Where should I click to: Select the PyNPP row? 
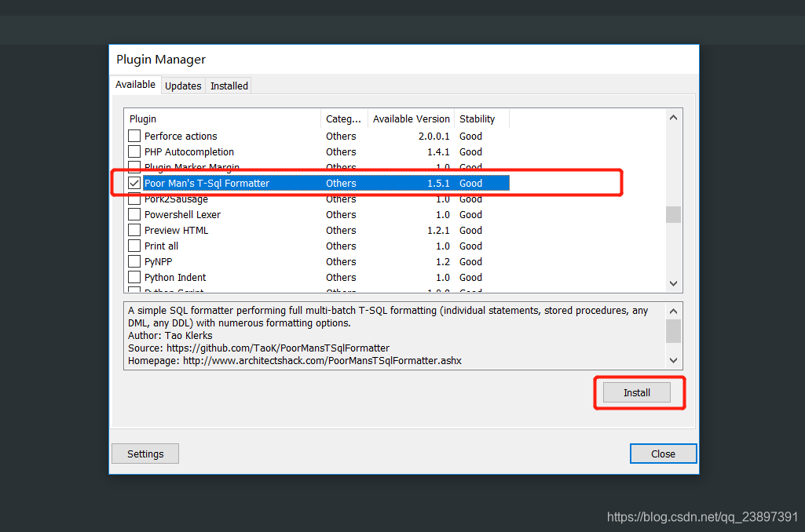(x=318, y=261)
